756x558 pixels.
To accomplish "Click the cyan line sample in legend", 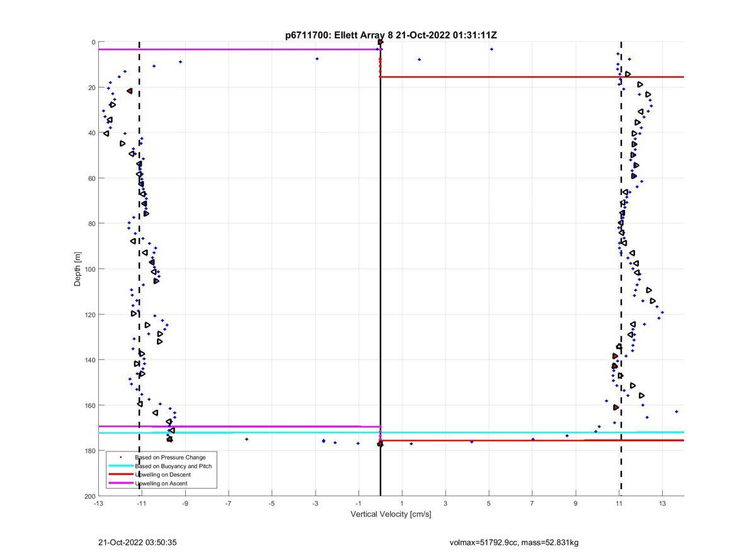I will pos(120,466).
